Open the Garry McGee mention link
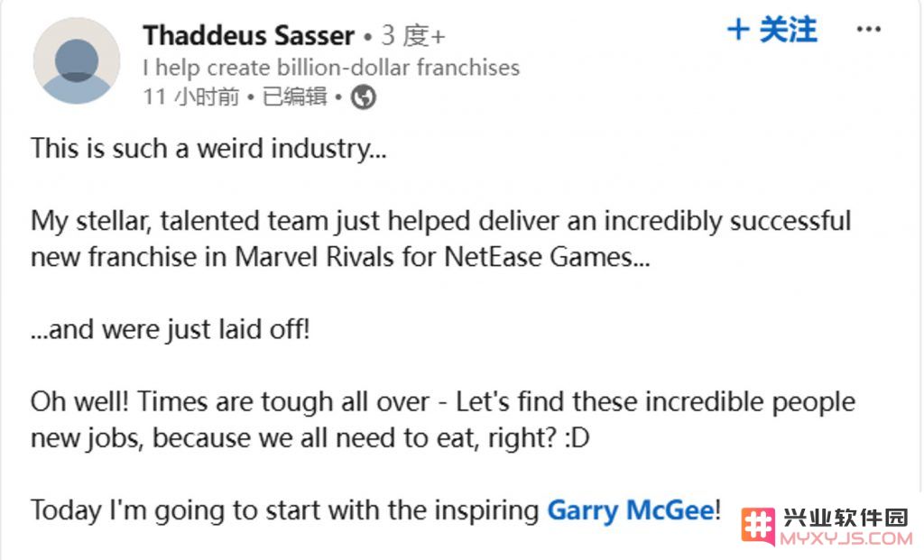This screenshot has height=560, width=924. (x=631, y=510)
